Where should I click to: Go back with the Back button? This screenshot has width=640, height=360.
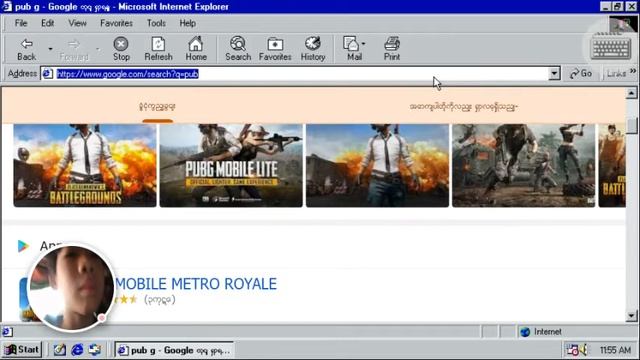(27, 49)
